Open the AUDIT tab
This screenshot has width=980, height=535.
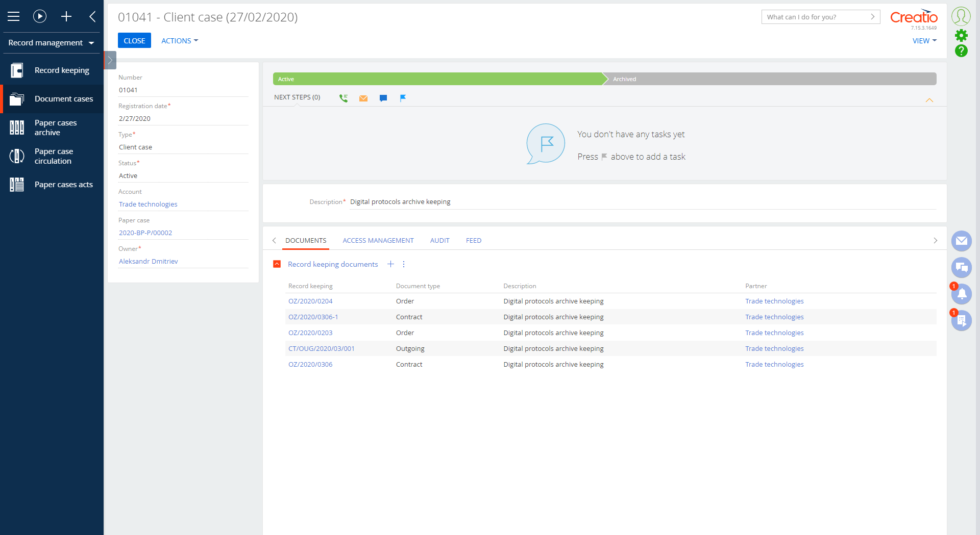click(x=439, y=240)
